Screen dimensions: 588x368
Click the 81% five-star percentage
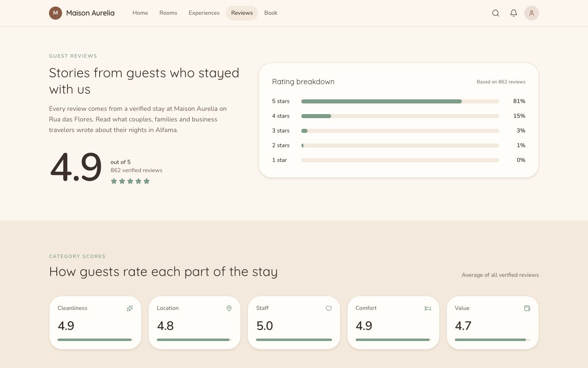[x=519, y=101]
